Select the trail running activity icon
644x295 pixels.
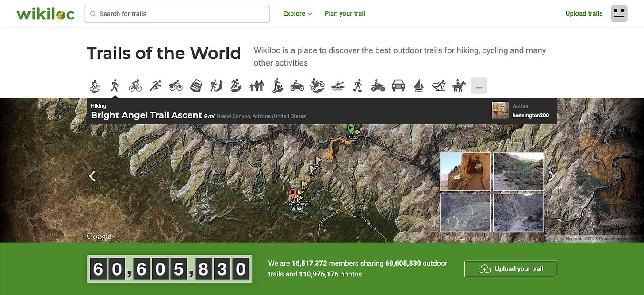tap(236, 85)
